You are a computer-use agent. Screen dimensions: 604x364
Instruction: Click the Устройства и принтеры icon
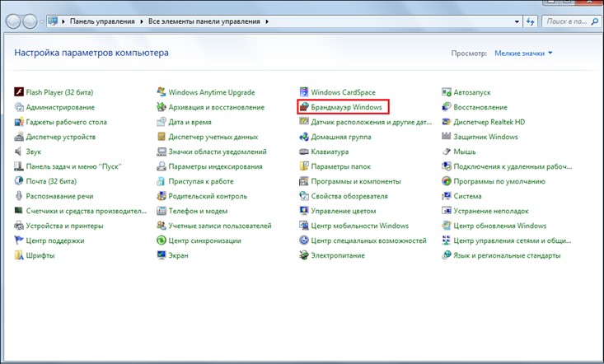(x=19, y=226)
